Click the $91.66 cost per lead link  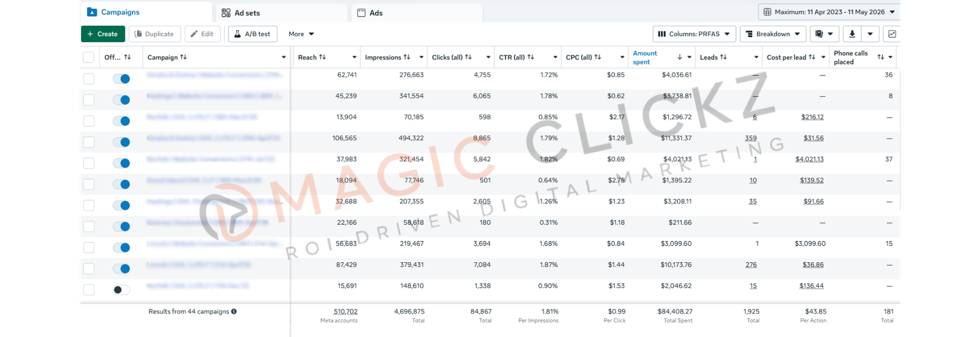[813, 202]
